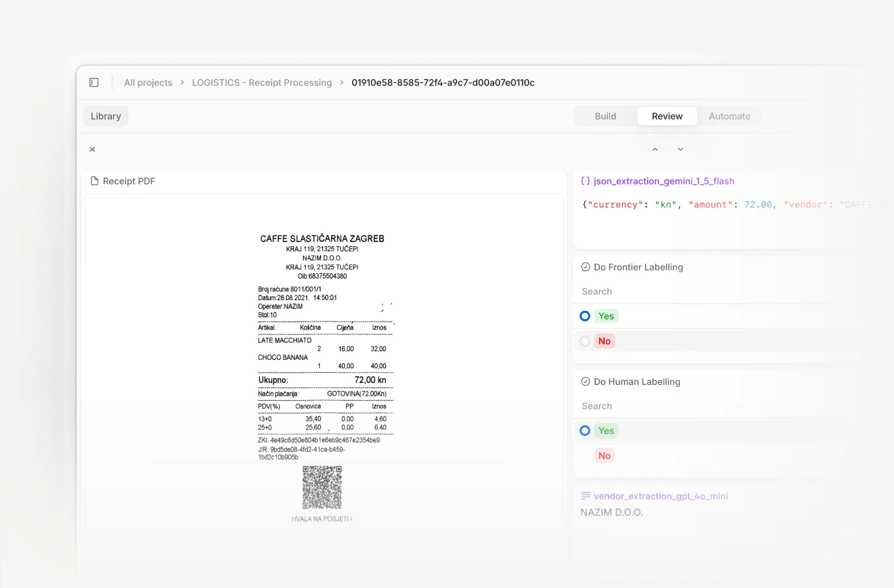
Task: Open the Library button
Action: [106, 116]
